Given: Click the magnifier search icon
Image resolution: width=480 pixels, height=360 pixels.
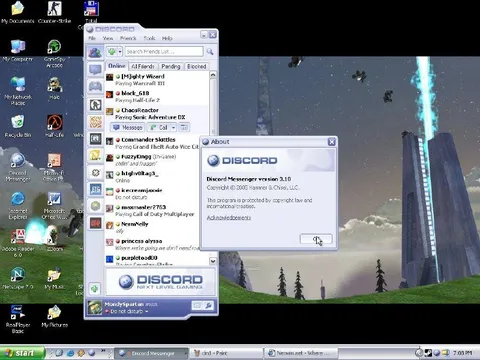Looking at the screenshot, I should pyautogui.click(x=210, y=51).
